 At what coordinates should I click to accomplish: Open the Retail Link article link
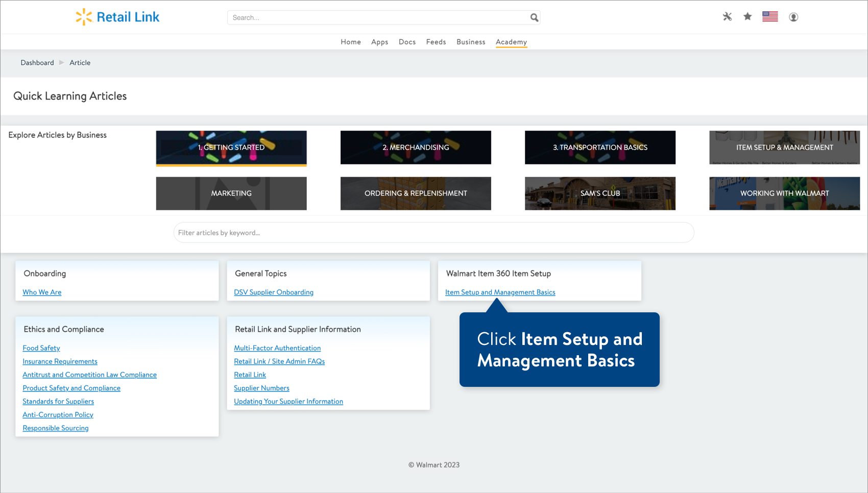tap(250, 375)
